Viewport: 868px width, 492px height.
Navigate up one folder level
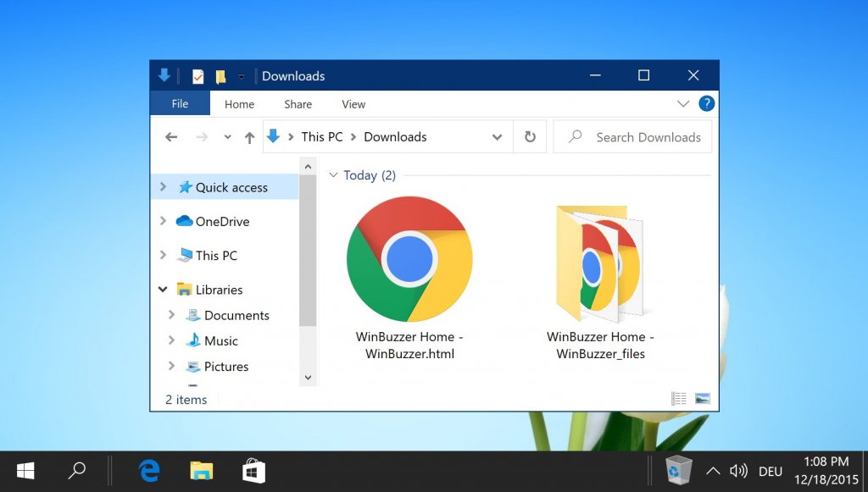tap(249, 137)
